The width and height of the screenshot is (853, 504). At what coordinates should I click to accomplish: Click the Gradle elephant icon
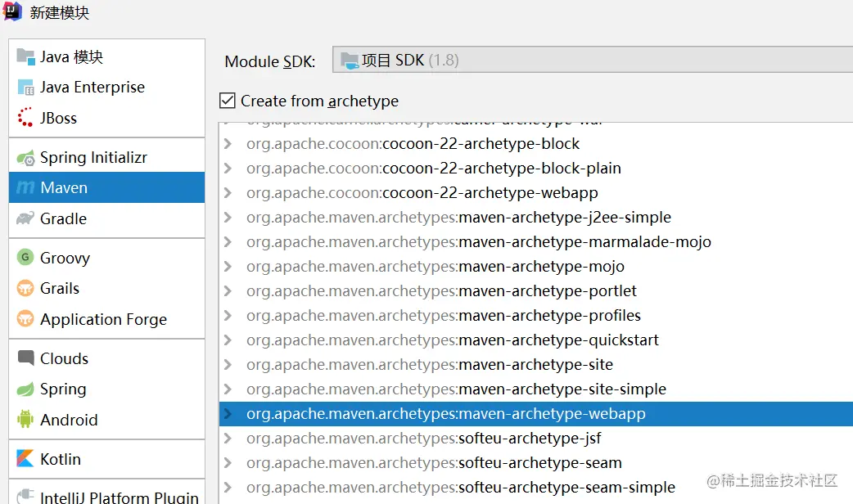[x=25, y=218]
